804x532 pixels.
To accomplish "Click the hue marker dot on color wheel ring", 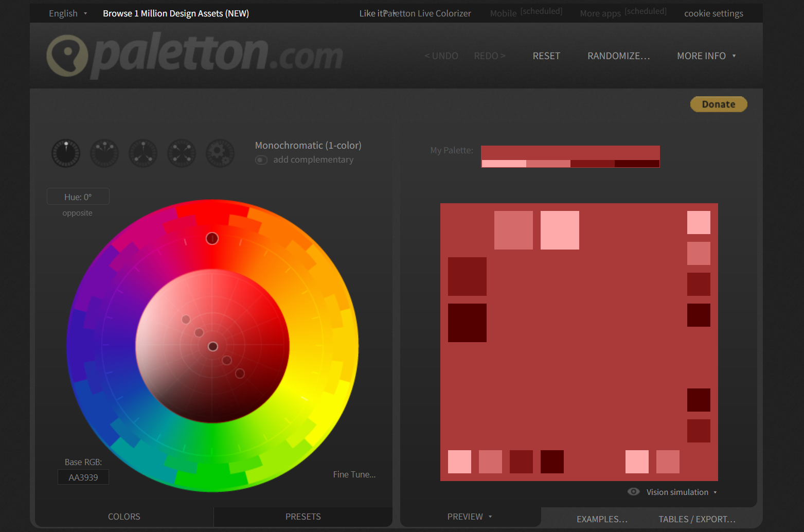I will pos(212,239).
